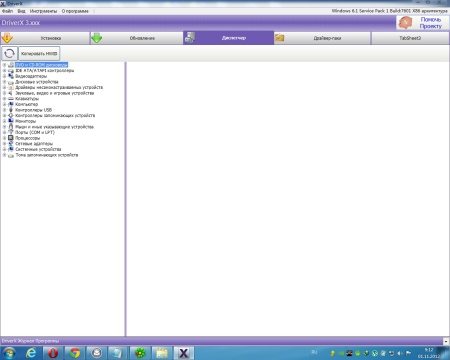Screen dimensions: 450x360
Task: Select the Мониторы tree label
Action: (x=25, y=121)
